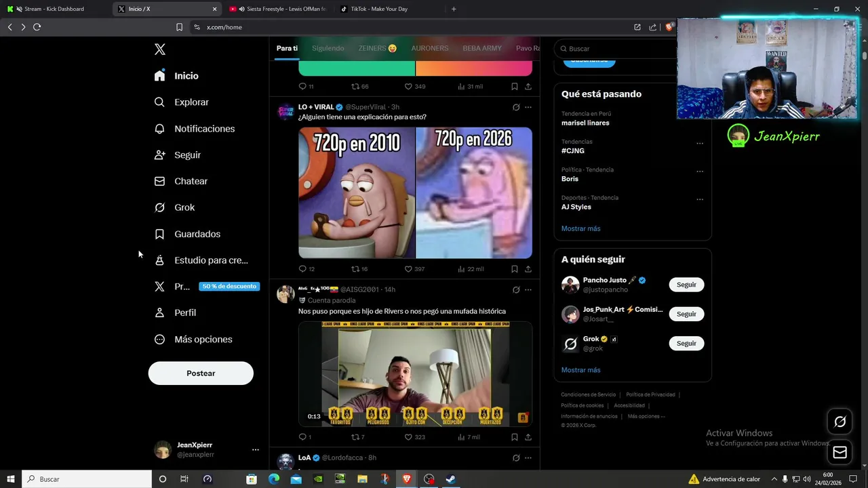Open more options for LoA post

tap(528, 458)
